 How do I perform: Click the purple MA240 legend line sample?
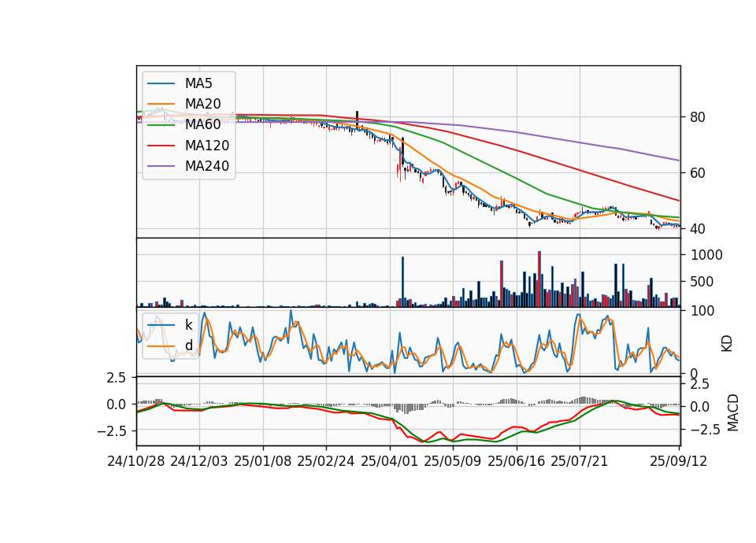[161, 166]
